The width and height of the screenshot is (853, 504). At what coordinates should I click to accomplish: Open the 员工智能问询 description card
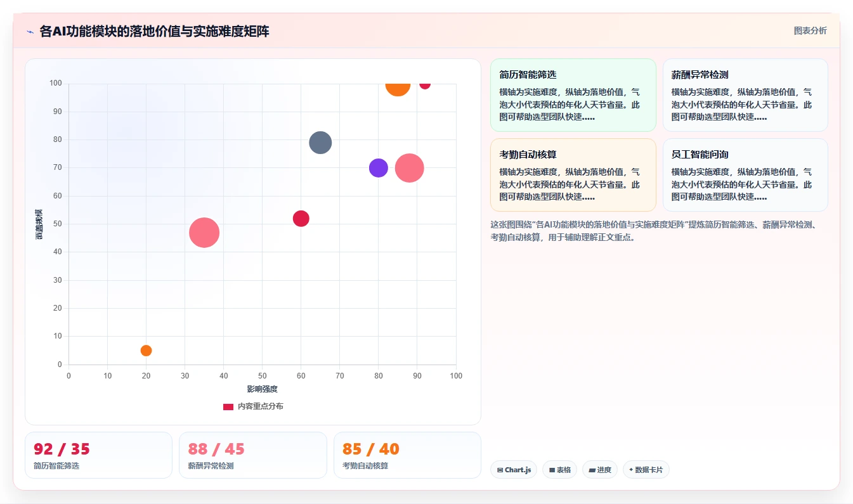coord(745,175)
